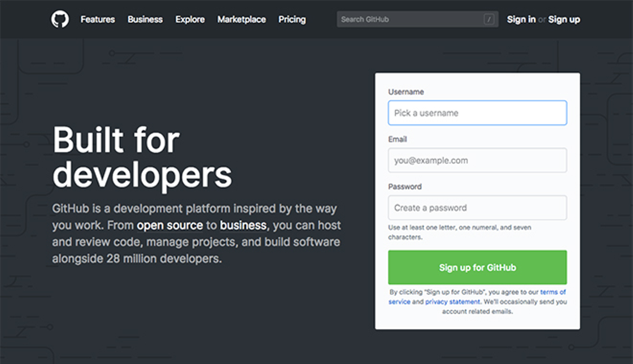Click the Password label in the form

point(404,187)
